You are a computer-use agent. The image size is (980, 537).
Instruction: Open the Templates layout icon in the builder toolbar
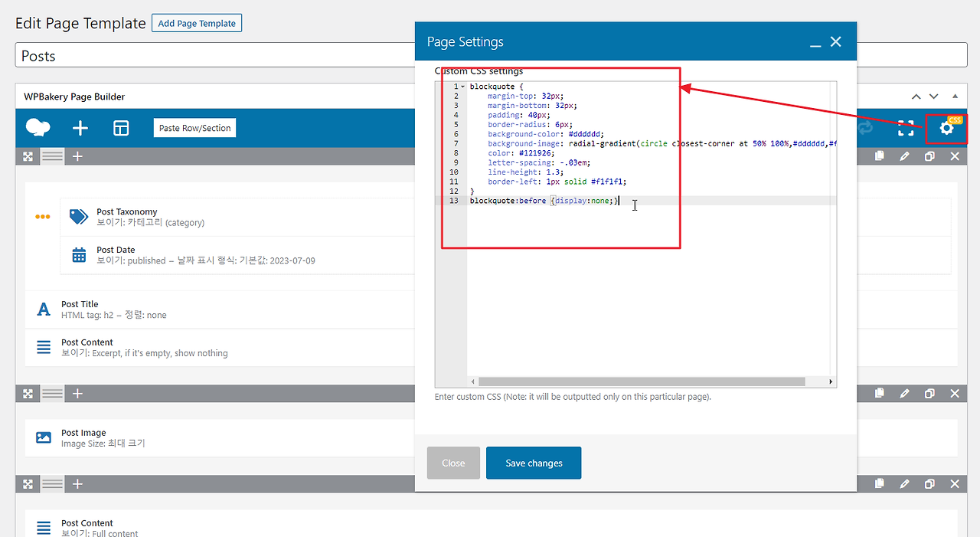[x=121, y=128]
